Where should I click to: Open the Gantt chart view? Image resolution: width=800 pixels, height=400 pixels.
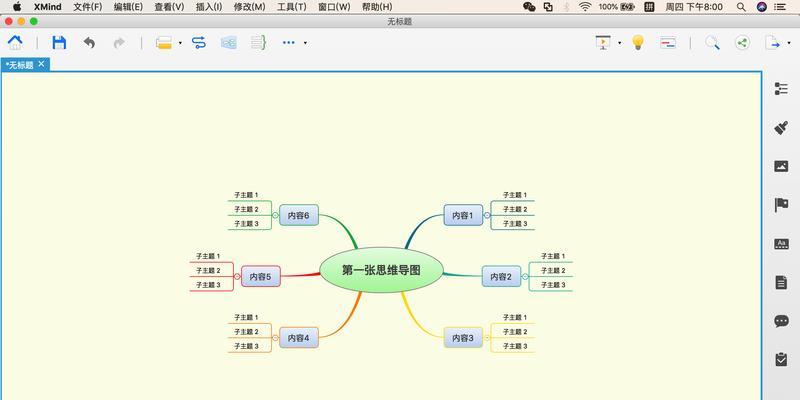click(x=668, y=43)
